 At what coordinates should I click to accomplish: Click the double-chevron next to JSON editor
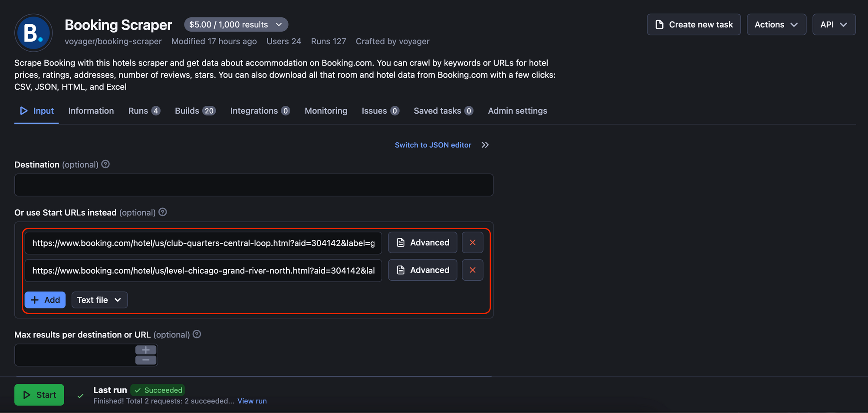[x=485, y=145]
